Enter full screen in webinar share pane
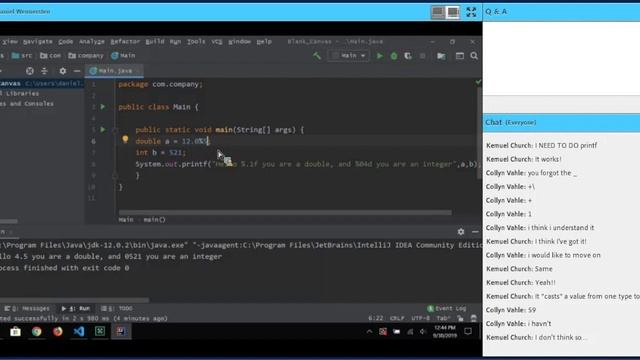640x360 pixels. [x=471, y=12]
